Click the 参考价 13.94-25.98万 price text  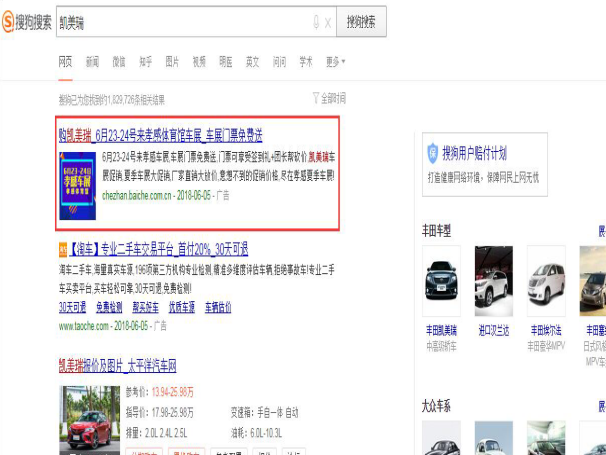tap(159, 392)
